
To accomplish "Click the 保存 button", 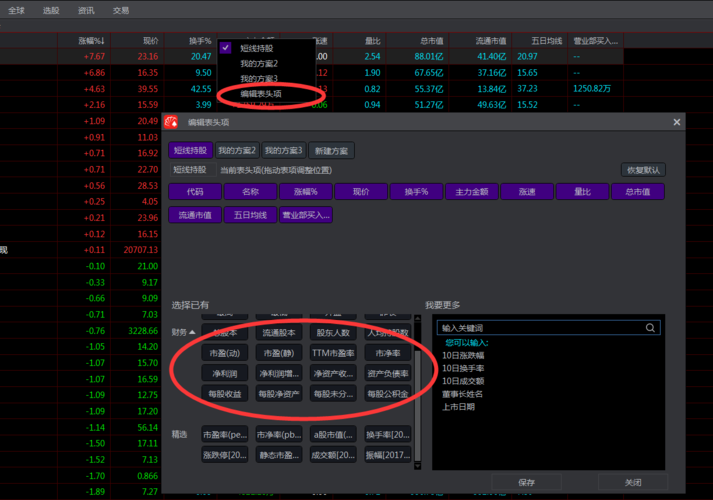I will pos(527,482).
